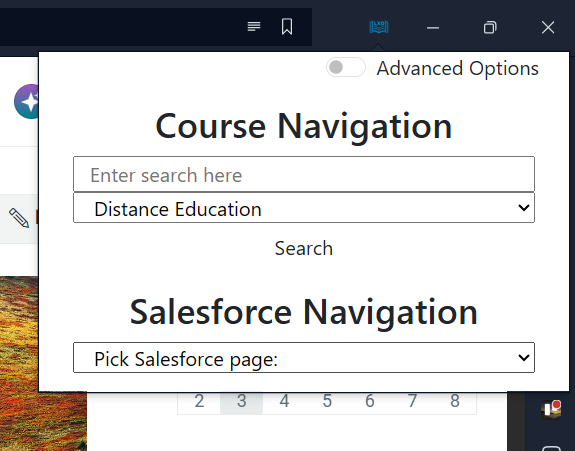
Task: Click the sidebar icon with red notification dot
Action: 551,410
